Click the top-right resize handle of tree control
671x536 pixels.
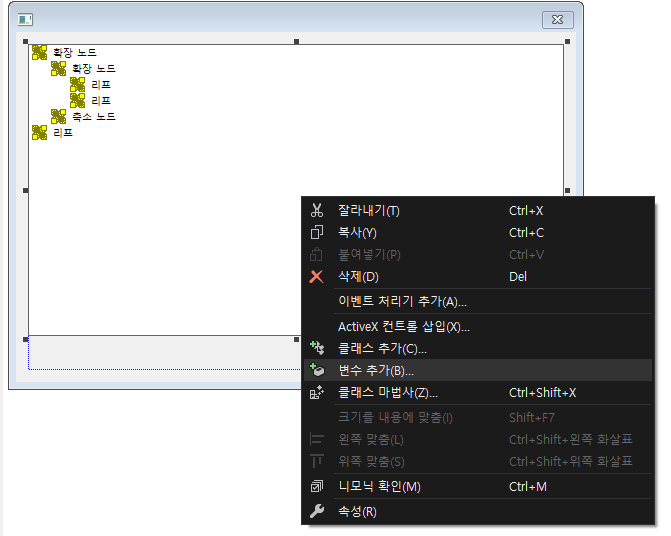point(567,41)
